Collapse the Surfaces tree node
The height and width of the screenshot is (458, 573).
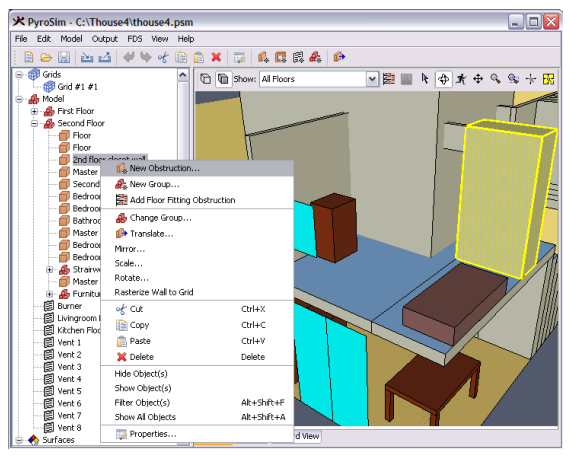(x=19, y=440)
